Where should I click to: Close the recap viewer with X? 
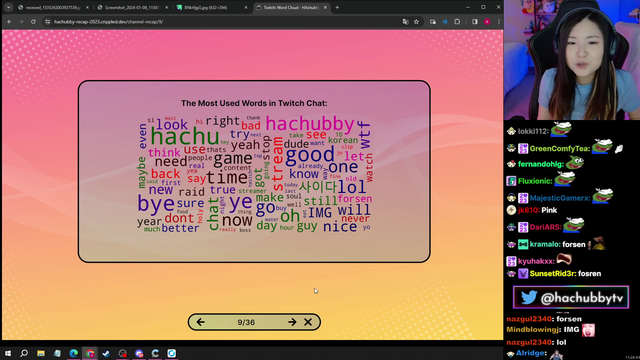click(x=308, y=322)
